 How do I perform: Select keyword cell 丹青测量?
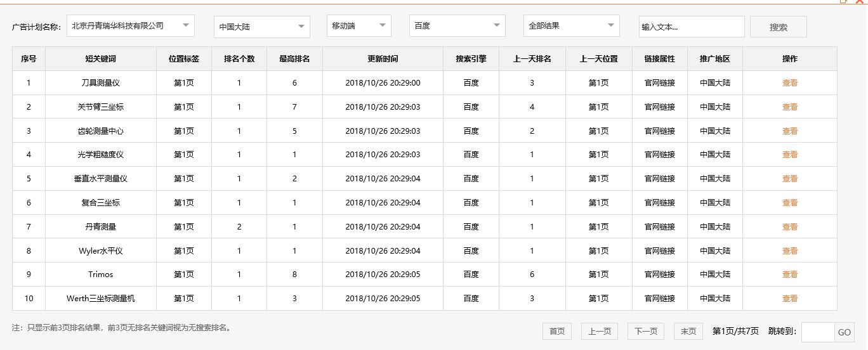pyautogui.click(x=101, y=227)
